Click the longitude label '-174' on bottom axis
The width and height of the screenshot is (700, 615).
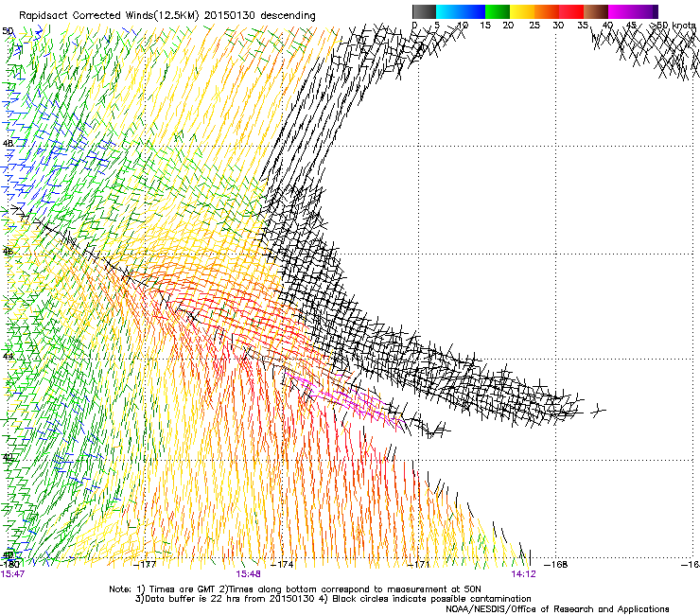283,565
